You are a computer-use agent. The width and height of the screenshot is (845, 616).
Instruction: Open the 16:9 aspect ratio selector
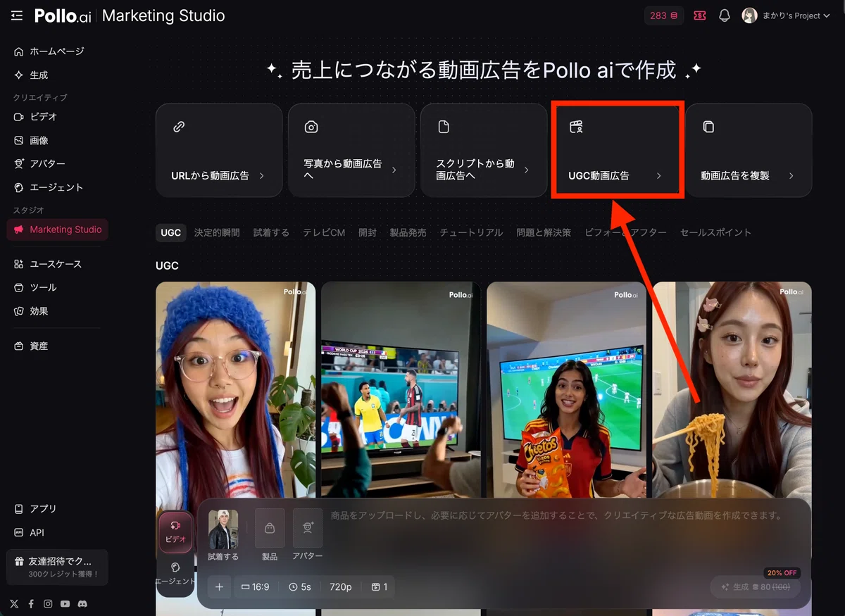(256, 586)
